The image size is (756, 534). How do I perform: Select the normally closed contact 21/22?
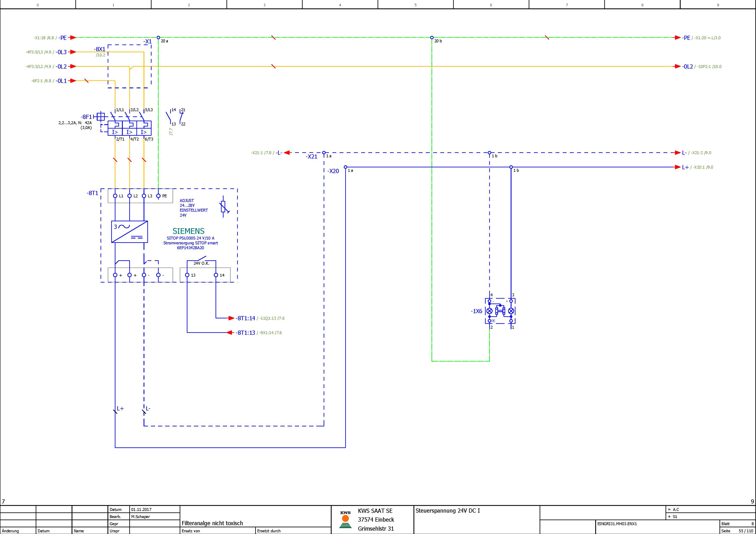coord(181,117)
